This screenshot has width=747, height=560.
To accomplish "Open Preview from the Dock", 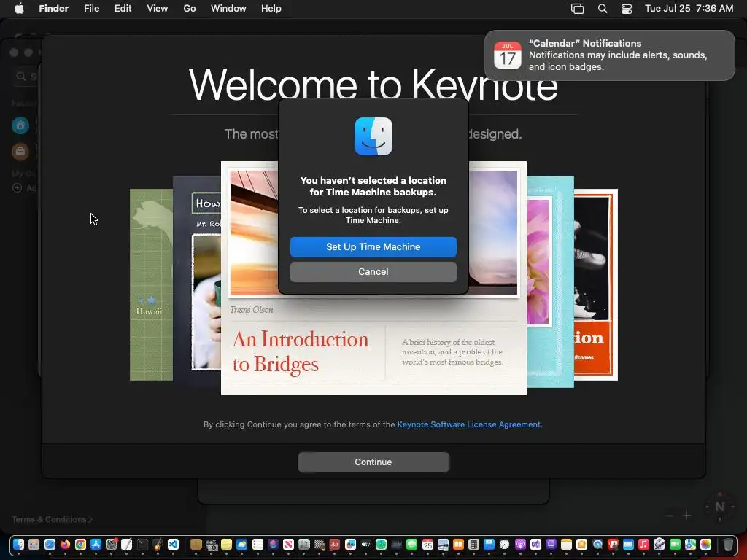I will pyautogui.click(x=443, y=544).
